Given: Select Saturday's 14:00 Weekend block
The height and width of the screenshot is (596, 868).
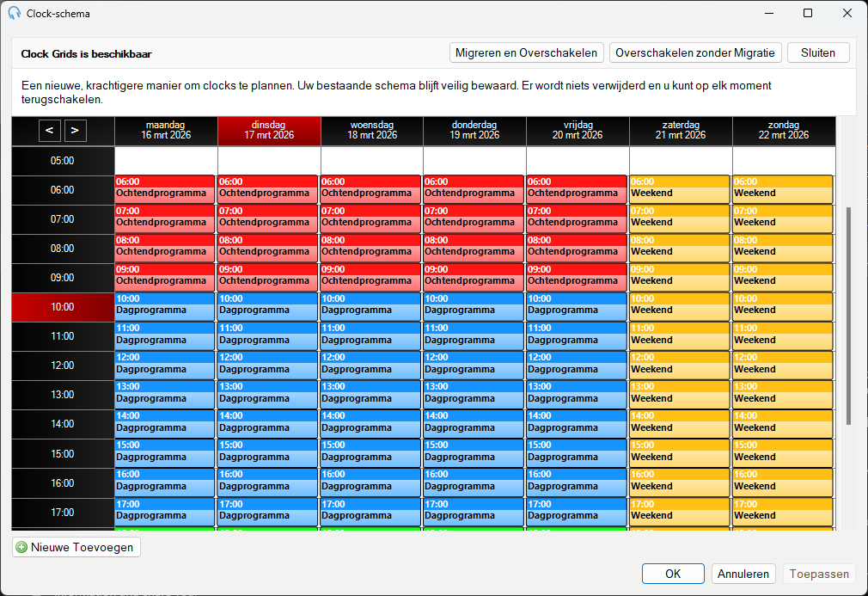Looking at the screenshot, I should [680, 424].
